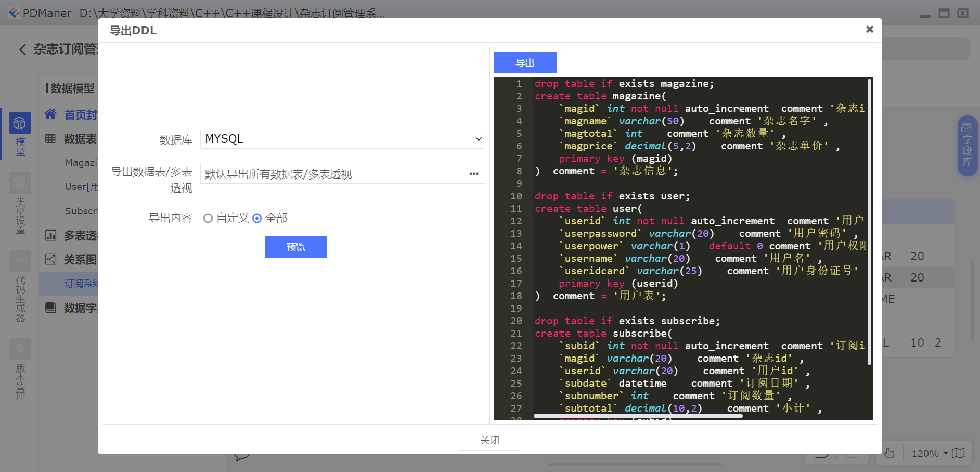Screen dimensions: 980x472
Task: Open table picker via the ellipsis button
Action: [474, 174]
